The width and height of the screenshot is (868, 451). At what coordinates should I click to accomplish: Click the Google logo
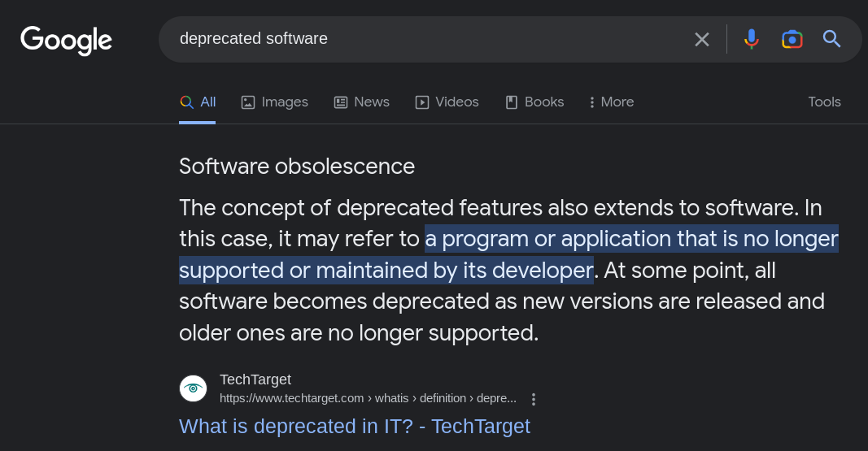(67, 40)
